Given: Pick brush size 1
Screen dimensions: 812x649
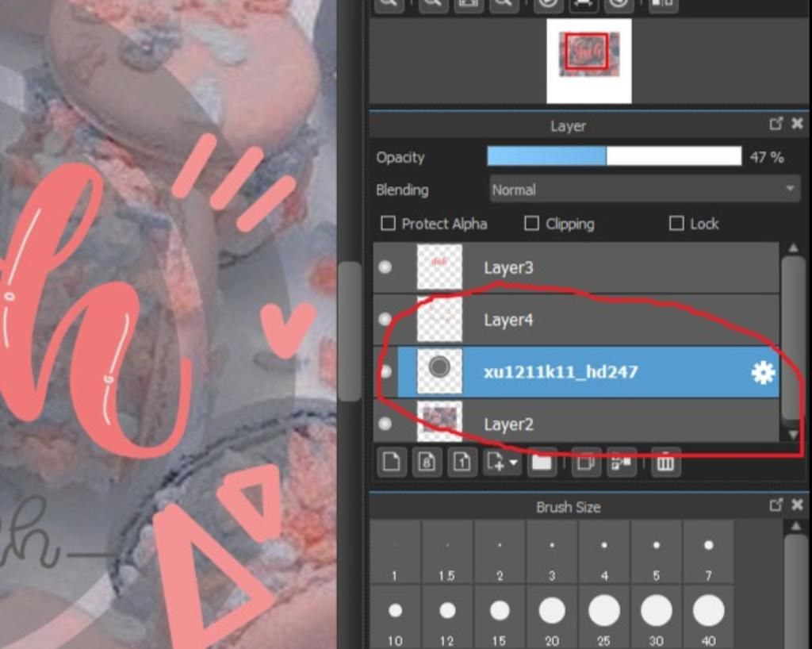Looking at the screenshot, I should click(395, 553).
